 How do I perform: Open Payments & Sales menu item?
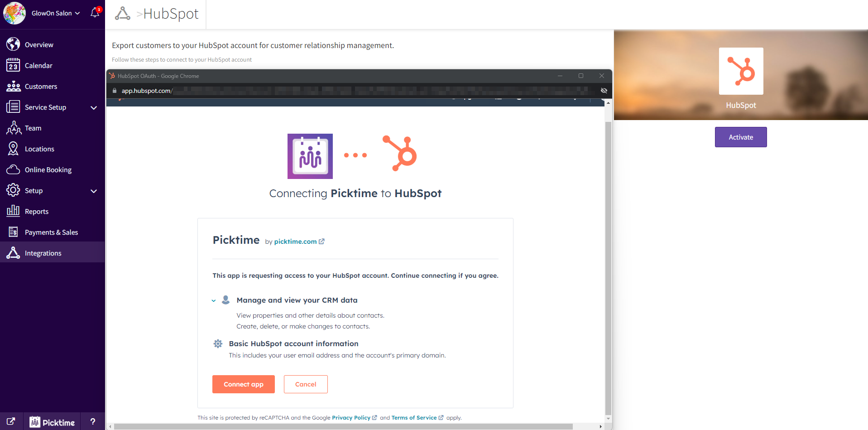(51, 232)
